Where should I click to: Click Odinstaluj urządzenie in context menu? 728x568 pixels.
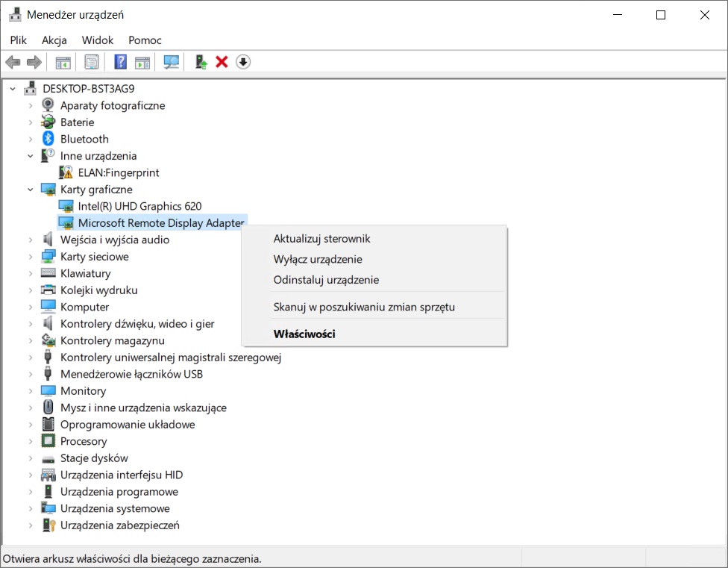(x=326, y=280)
